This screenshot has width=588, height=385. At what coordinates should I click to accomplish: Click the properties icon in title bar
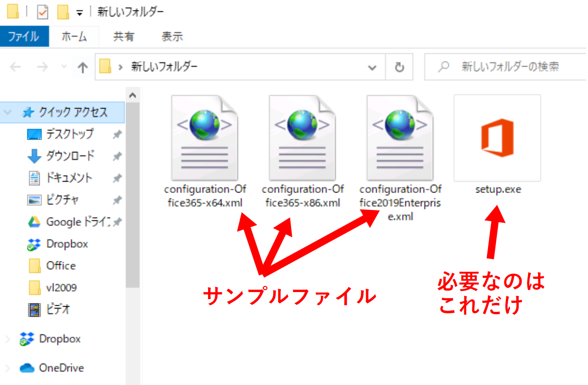pos(42,12)
